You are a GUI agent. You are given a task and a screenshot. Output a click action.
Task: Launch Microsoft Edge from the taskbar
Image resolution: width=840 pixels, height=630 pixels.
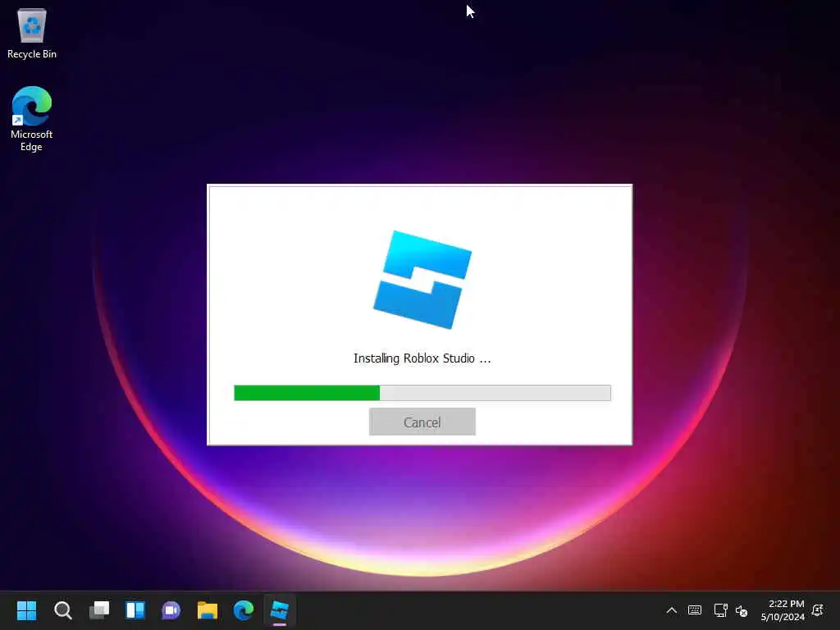(x=243, y=610)
